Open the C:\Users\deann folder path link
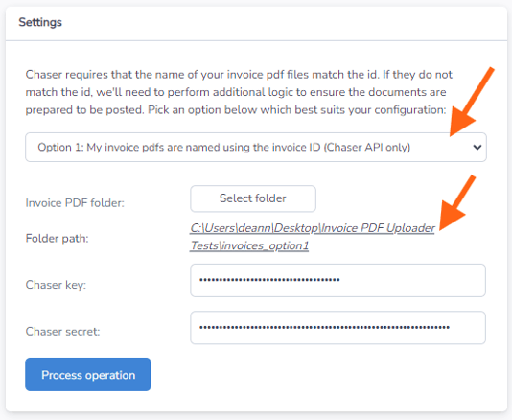This screenshot has height=420, width=512. (x=313, y=237)
